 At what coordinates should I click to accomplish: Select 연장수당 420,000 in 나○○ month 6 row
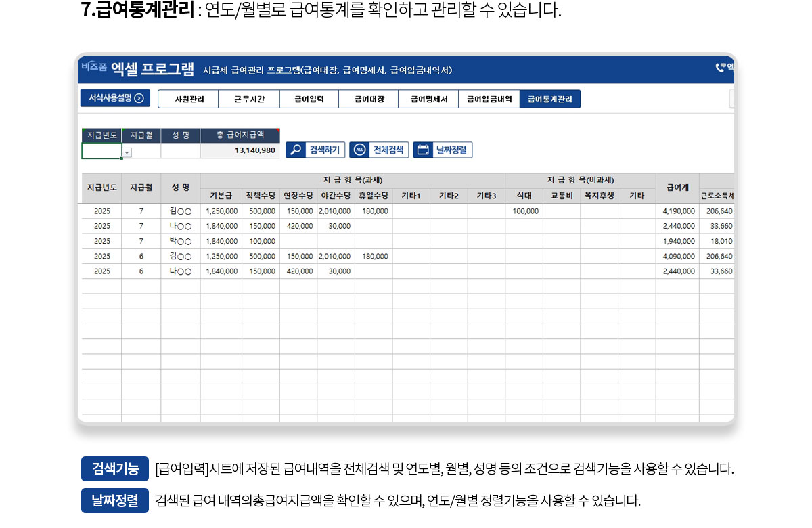298,271
